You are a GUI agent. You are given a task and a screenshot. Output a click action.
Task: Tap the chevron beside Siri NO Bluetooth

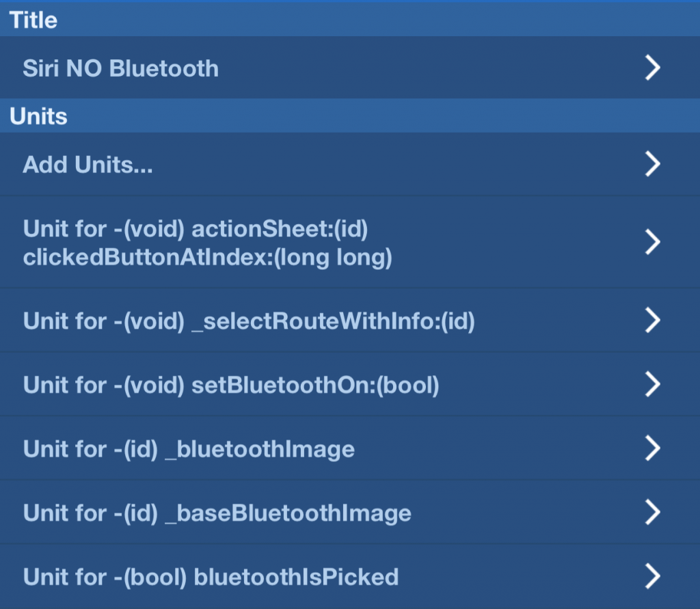point(652,68)
